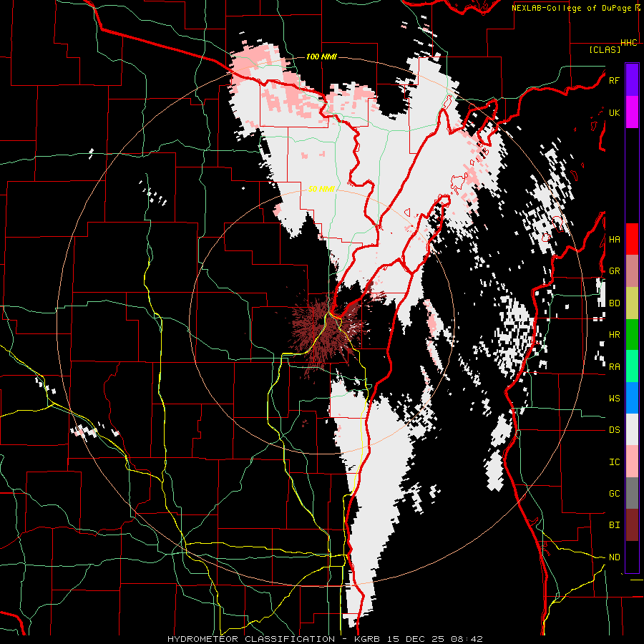Click the magenta UK color swatch
644x644 pixels.
[632, 112]
